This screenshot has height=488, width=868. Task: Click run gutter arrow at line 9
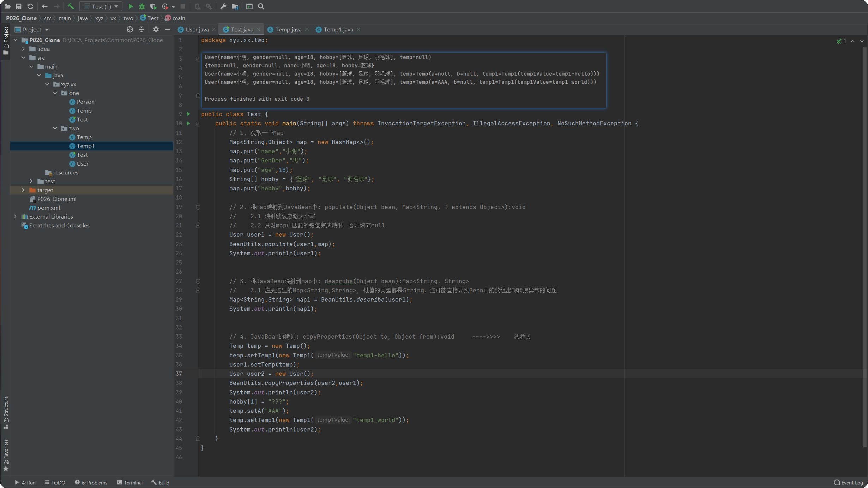188,114
